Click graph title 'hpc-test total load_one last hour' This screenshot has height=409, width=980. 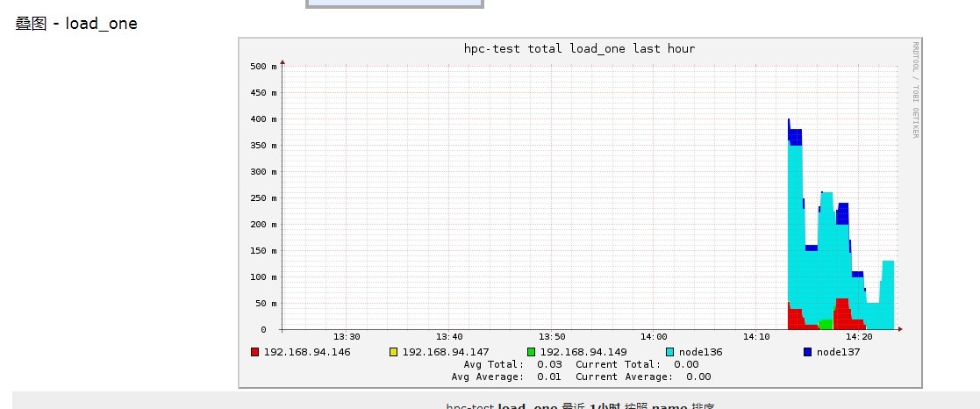pyautogui.click(x=579, y=49)
